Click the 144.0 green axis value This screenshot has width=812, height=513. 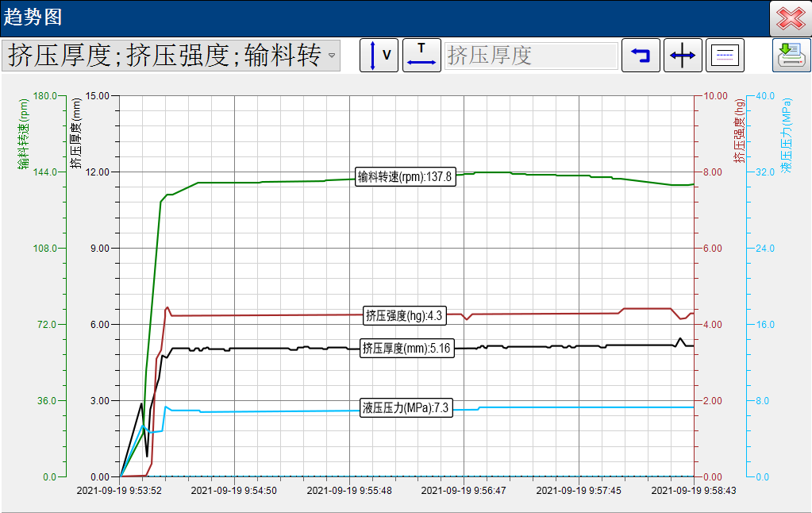pyautogui.click(x=45, y=172)
